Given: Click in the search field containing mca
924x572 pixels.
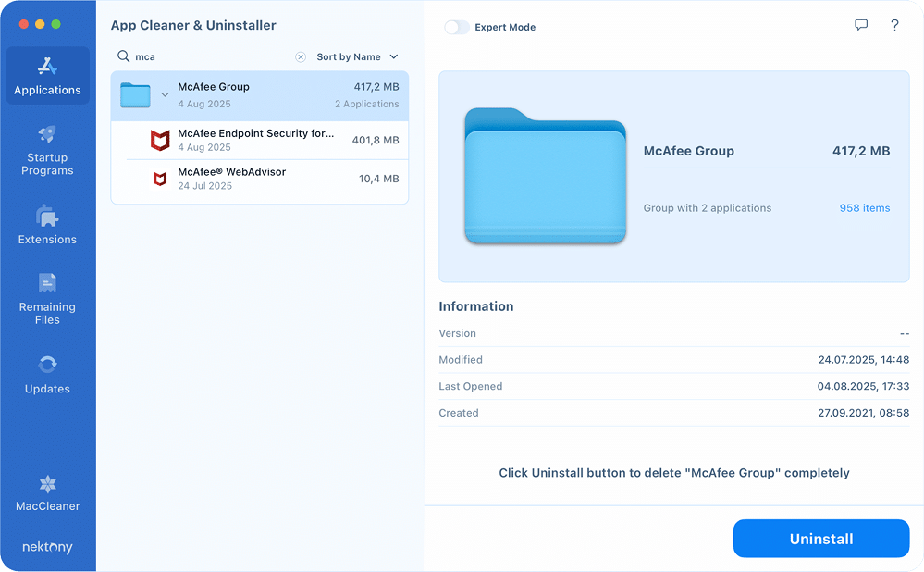Looking at the screenshot, I should [x=212, y=56].
